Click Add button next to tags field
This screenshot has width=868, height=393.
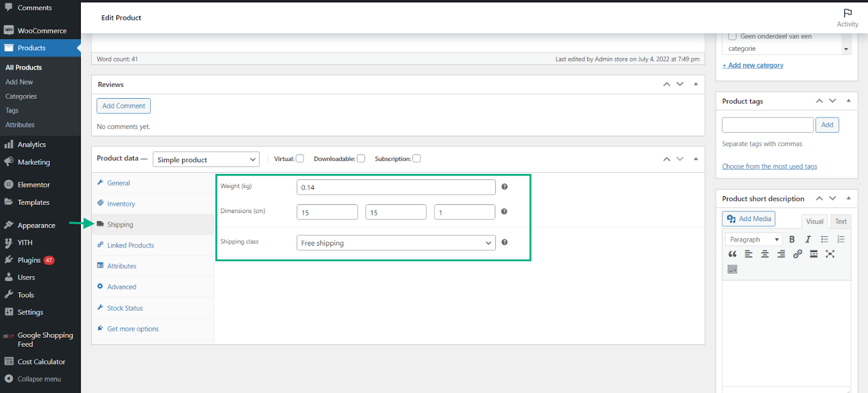[x=827, y=125]
